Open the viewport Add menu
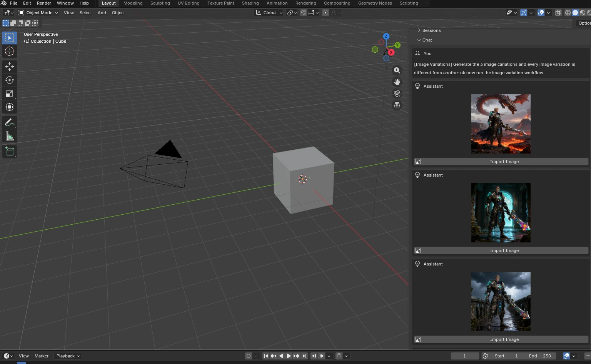Image resolution: width=591 pixels, height=364 pixels. point(102,13)
